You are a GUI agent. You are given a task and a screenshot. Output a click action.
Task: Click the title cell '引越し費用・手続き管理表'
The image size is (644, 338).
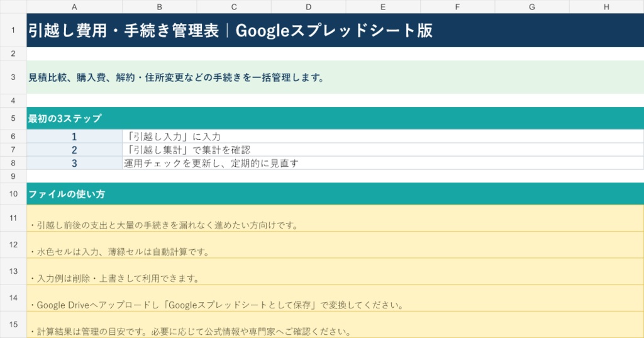point(335,30)
